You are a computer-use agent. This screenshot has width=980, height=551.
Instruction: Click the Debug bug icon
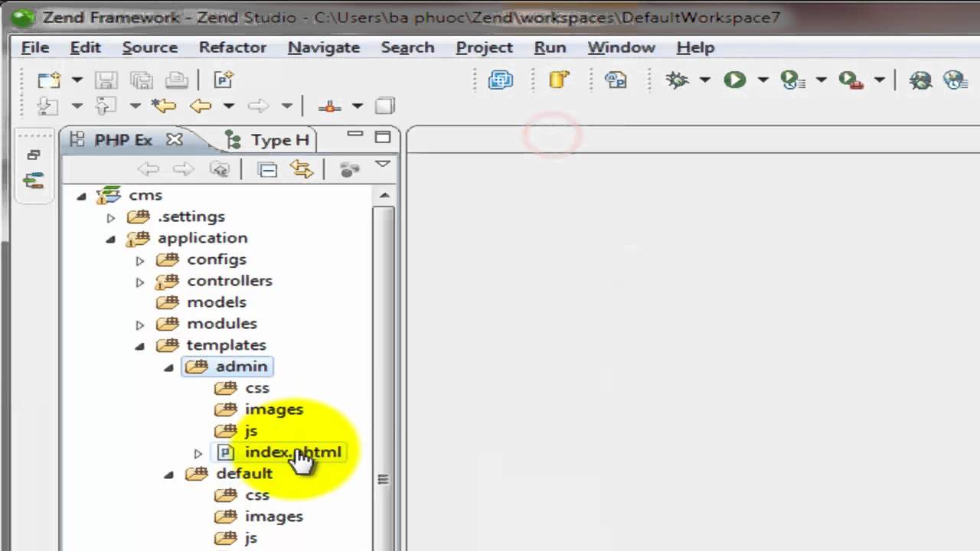(x=678, y=80)
